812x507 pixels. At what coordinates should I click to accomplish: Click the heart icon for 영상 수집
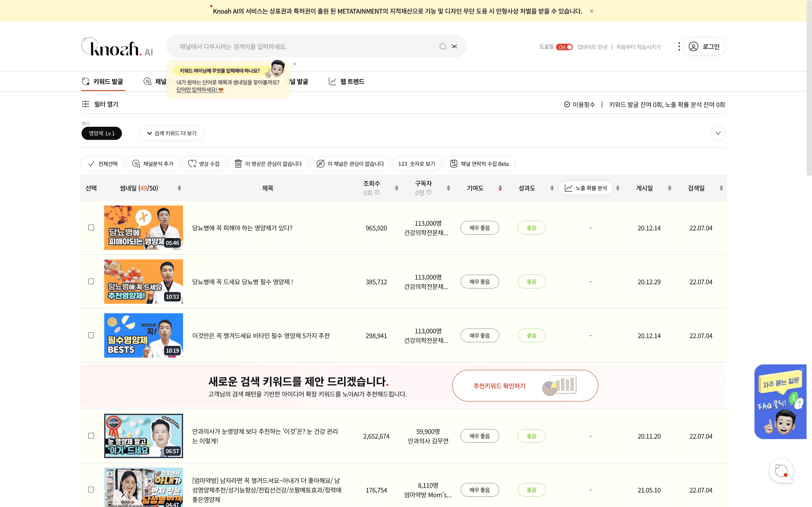pyautogui.click(x=192, y=164)
